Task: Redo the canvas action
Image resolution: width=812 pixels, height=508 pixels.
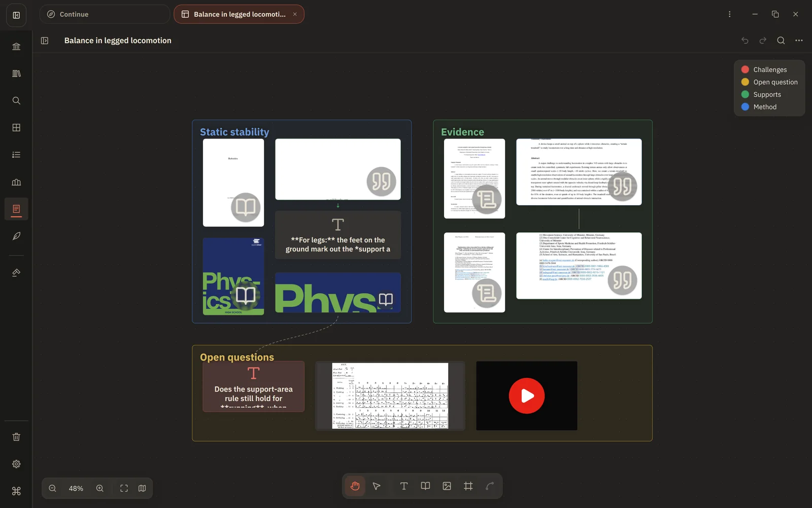Action: 763,41
